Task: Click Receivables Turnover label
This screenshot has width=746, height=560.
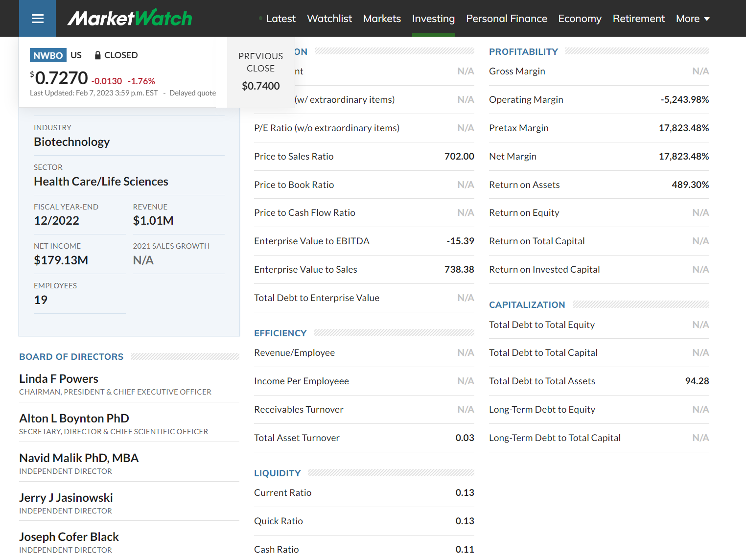Action: pyautogui.click(x=299, y=410)
